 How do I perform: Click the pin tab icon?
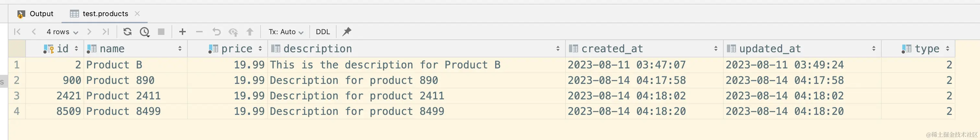pos(346,31)
